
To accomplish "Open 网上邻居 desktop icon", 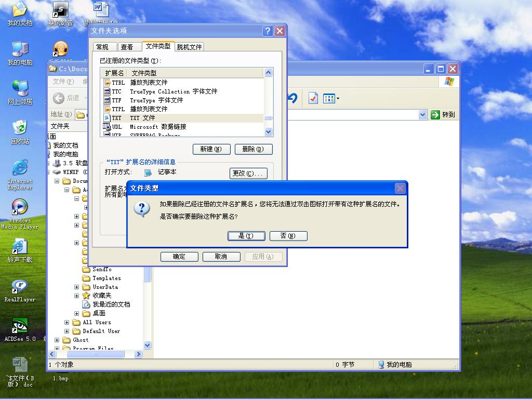I will 20,92.
